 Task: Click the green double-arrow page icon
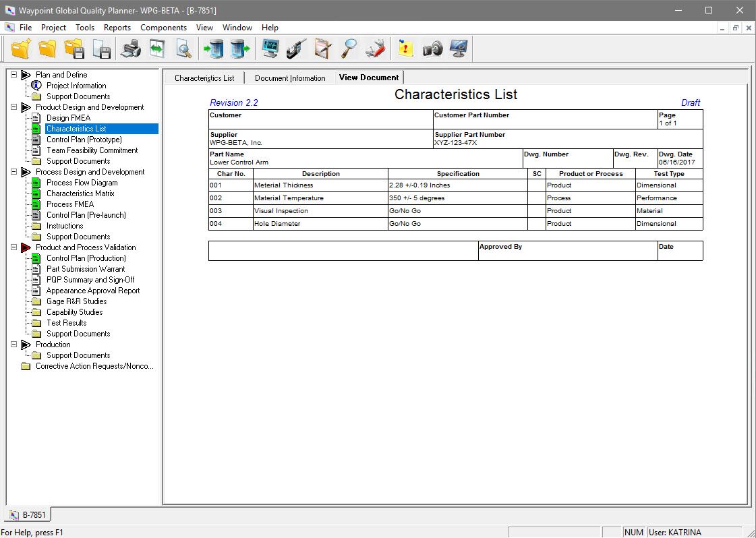coord(157,49)
